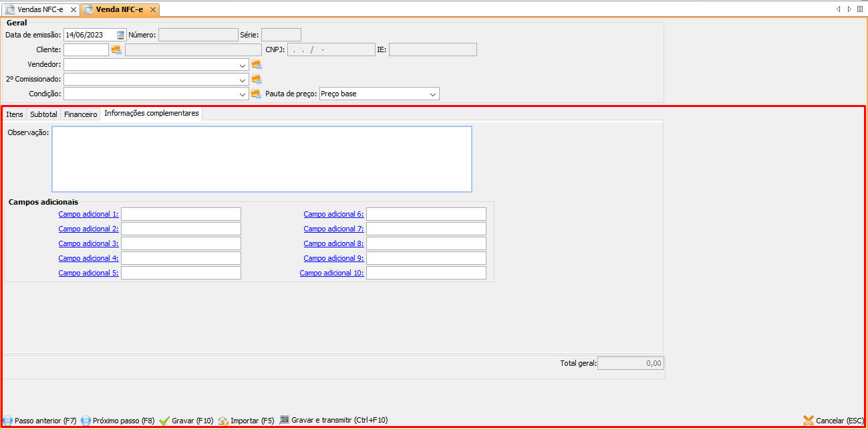Click the Condição lookup icon

pos(256,94)
